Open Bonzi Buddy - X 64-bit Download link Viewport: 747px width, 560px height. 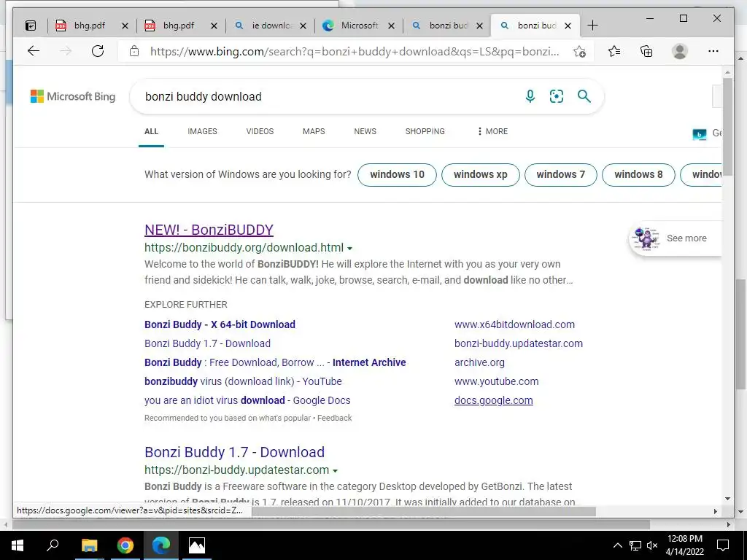click(x=220, y=324)
